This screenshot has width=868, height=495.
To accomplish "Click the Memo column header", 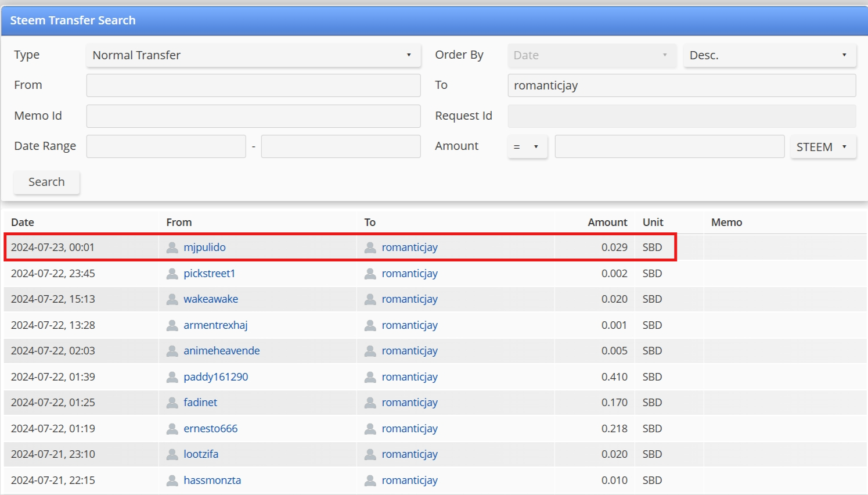I will [x=726, y=223].
